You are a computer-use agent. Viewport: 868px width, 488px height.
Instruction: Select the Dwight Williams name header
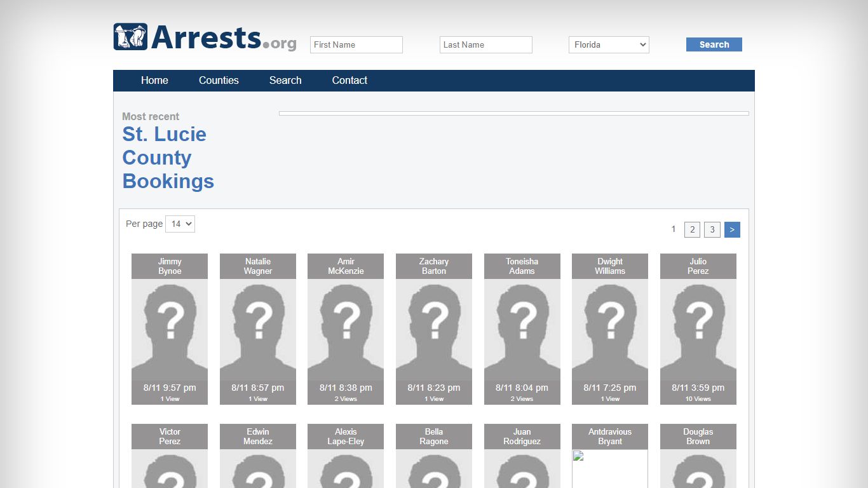pos(610,266)
